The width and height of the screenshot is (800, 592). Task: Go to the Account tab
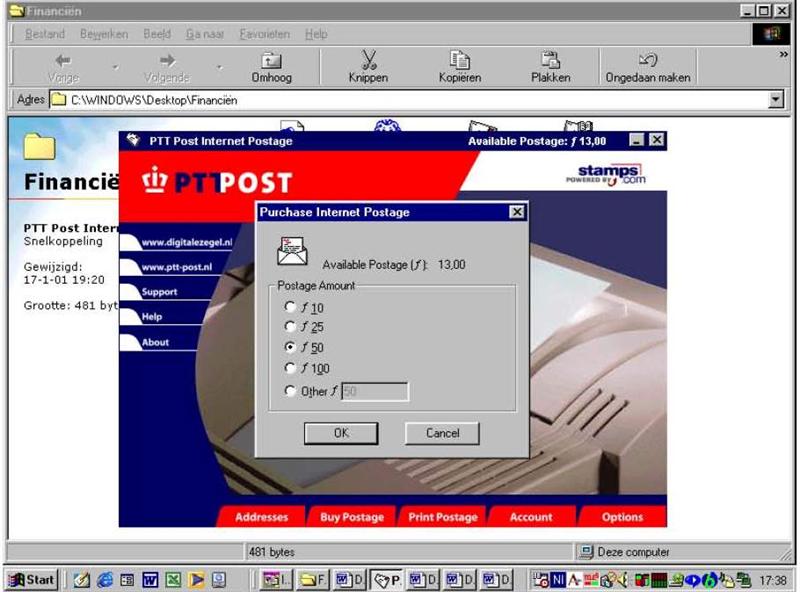(x=531, y=516)
